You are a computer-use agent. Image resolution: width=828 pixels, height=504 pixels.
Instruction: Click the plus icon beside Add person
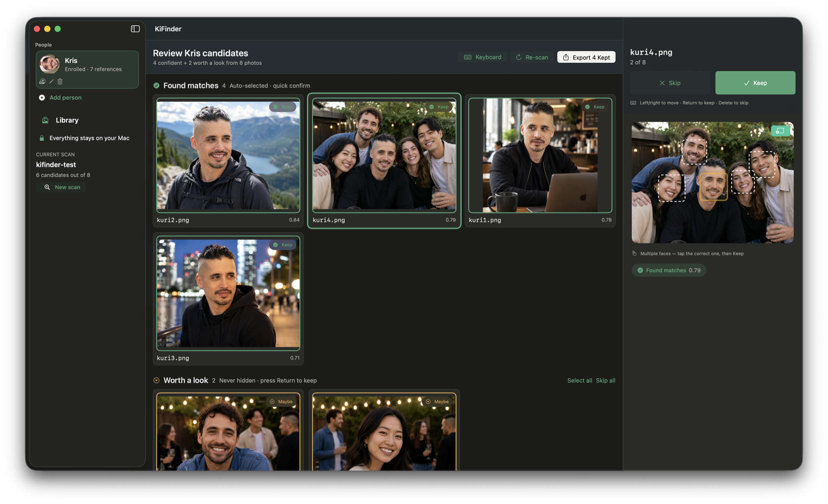click(x=42, y=98)
